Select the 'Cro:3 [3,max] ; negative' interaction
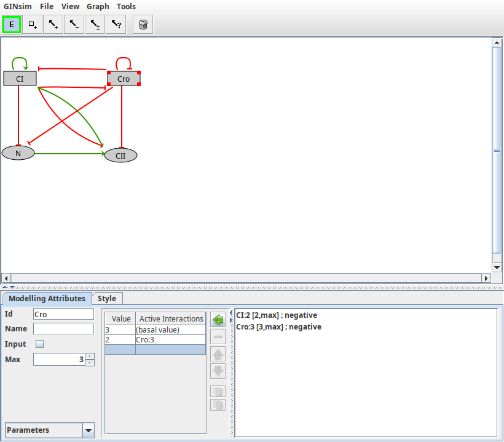The height and width of the screenshot is (442, 504). (278, 327)
